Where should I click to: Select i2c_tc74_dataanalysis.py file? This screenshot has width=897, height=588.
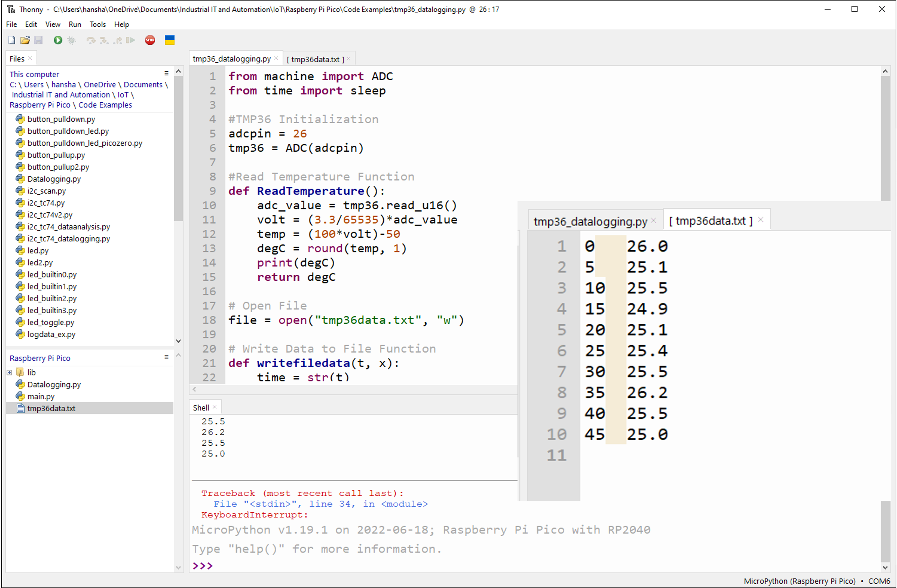click(x=69, y=227)
